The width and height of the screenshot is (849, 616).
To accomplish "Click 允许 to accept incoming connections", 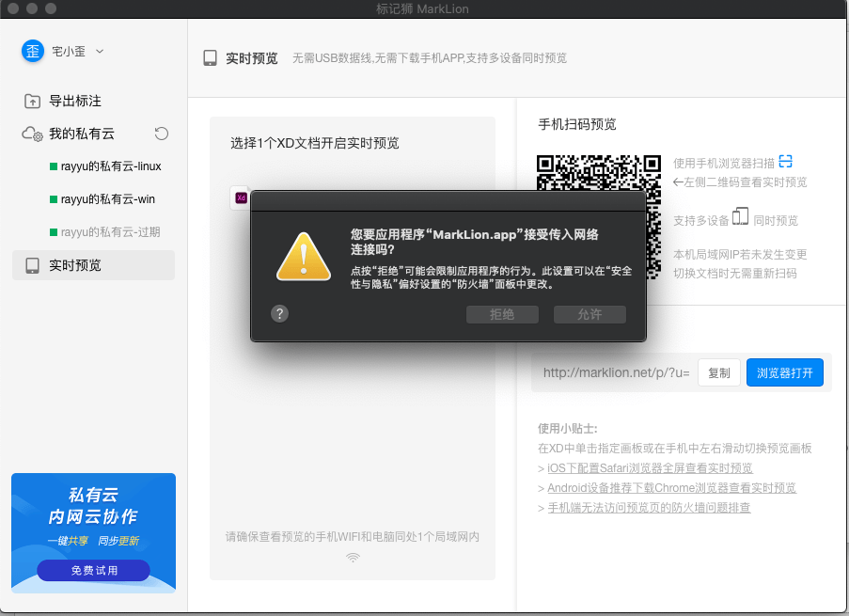I will point(590,314).
